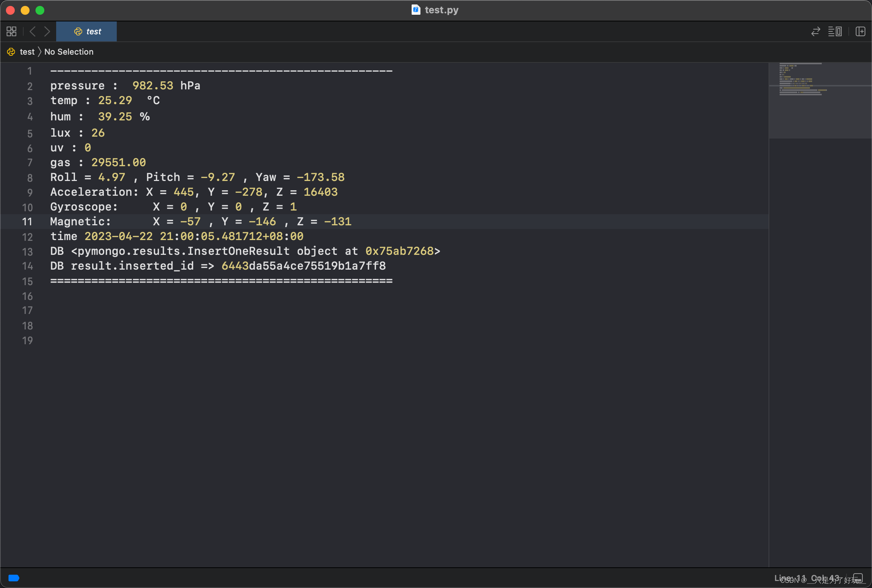This screenshot has height=588, width=872.
Task: Open the No Selection jump bar item
Action: coord(69,52)
